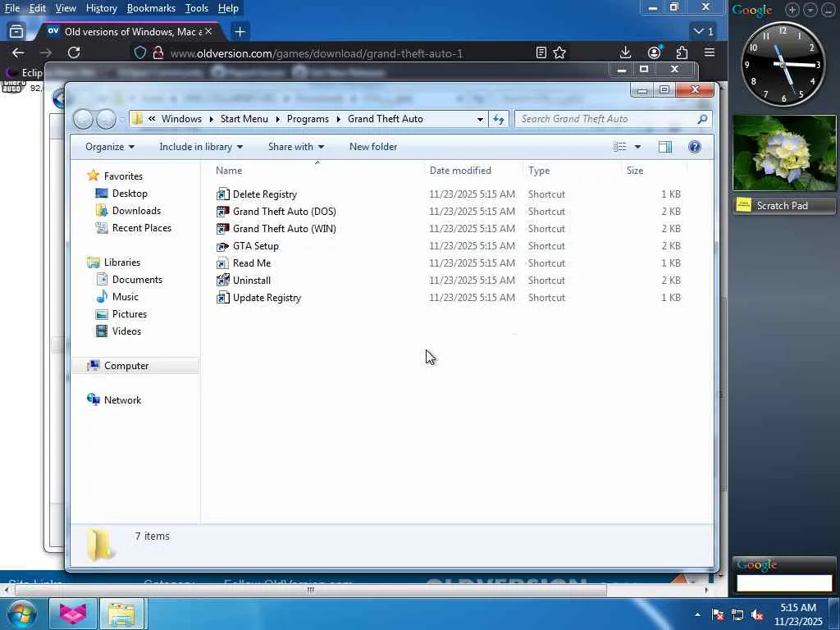
Task: Click Windows in the breadcrumb path
Action: click(x=181, y=119)
